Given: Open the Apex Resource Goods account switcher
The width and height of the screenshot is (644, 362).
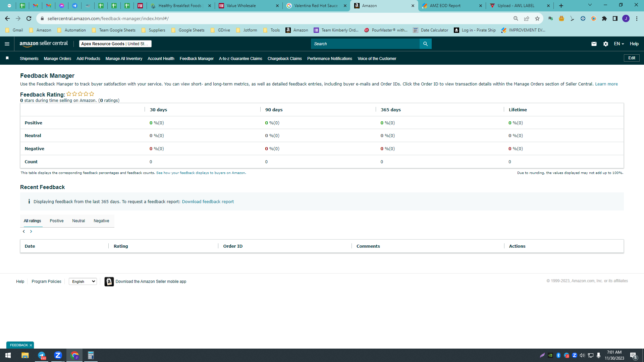Looking at the screenshot, I should click(x=115, y=44).
